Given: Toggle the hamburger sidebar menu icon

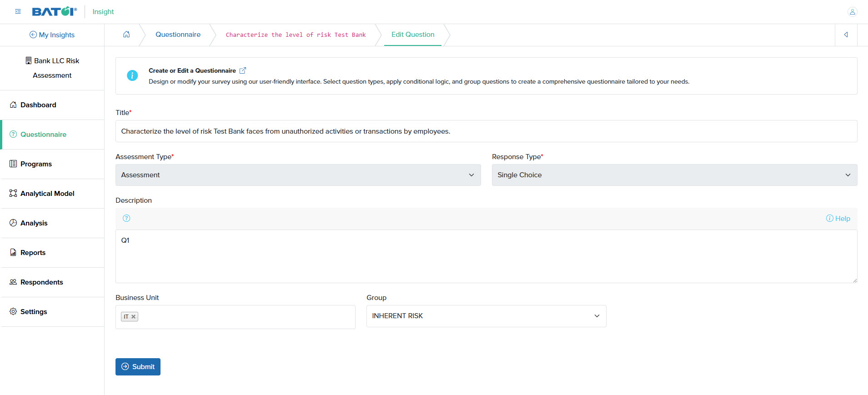Looking at the screenshot, I should point(18,11).
